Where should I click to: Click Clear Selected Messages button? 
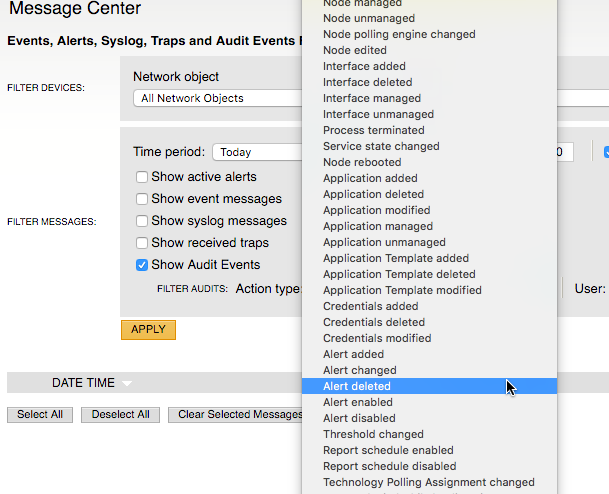click(235, 415)
